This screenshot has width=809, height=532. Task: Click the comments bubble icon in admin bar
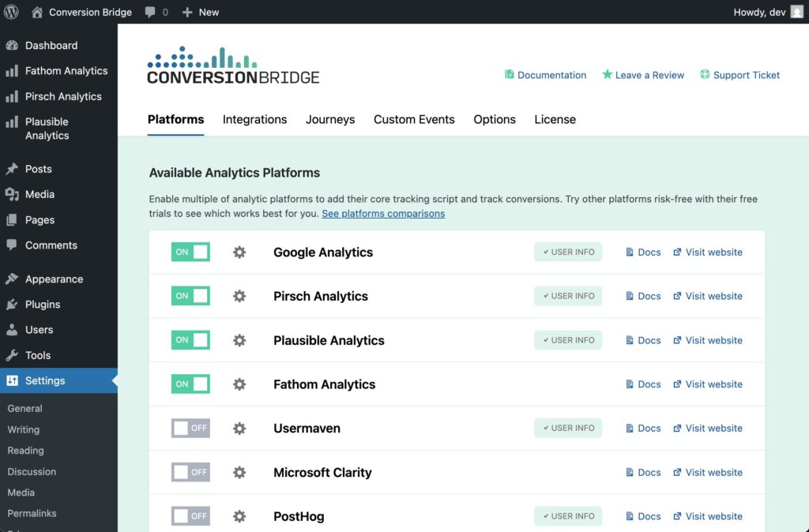150,12
